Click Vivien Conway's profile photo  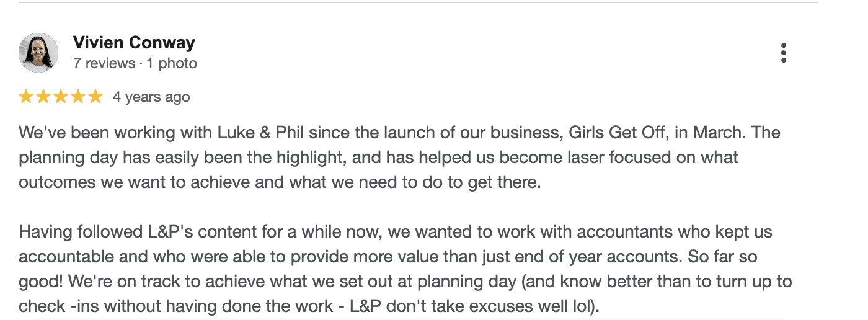tap(38, 53)
